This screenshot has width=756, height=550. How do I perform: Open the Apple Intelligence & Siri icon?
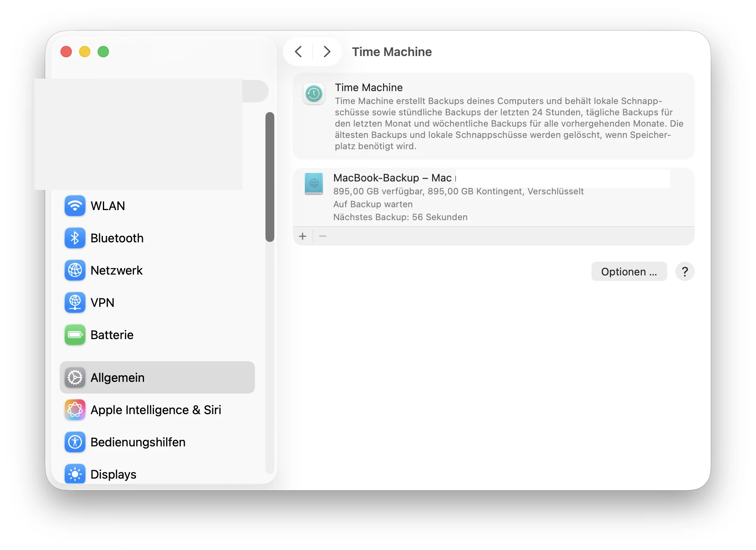pyautogui.click(x=75, y=410)
